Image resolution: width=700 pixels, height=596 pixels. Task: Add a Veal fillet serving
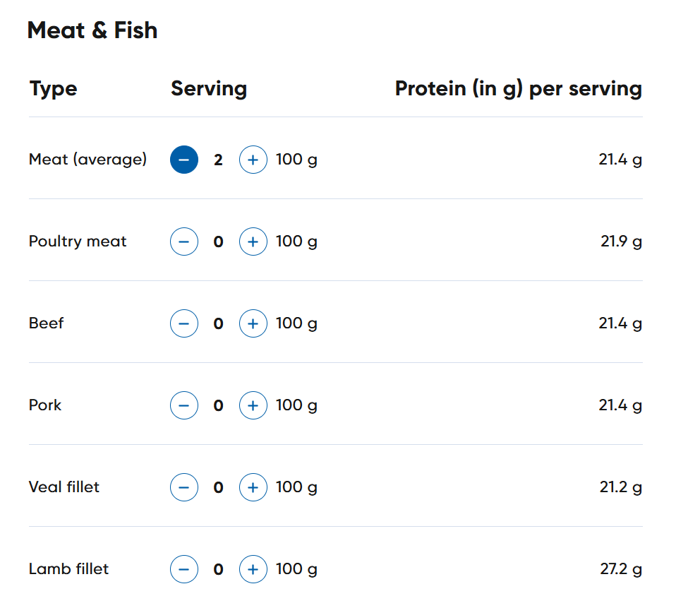tap(253, 487)
